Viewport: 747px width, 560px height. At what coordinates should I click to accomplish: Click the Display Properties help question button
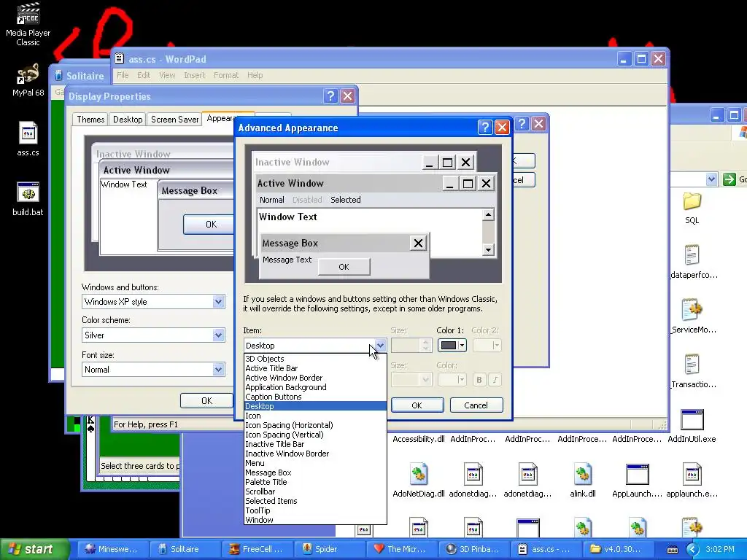pos(330,96)
